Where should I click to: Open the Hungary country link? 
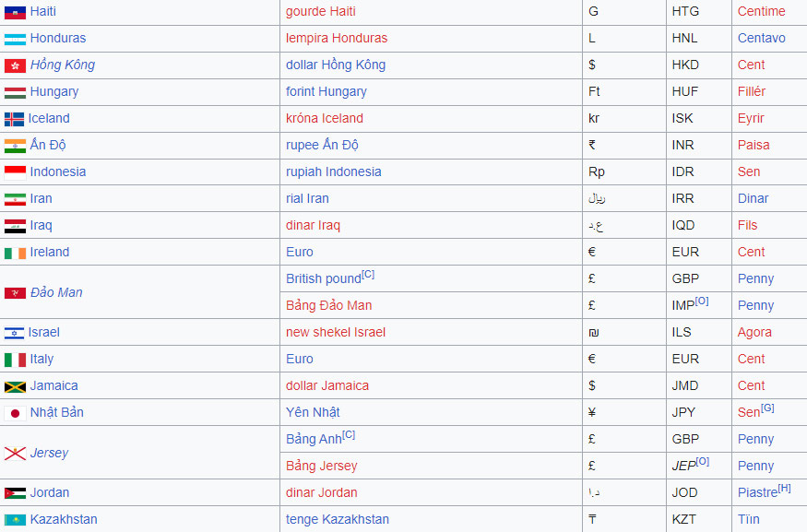click(53, 92)
